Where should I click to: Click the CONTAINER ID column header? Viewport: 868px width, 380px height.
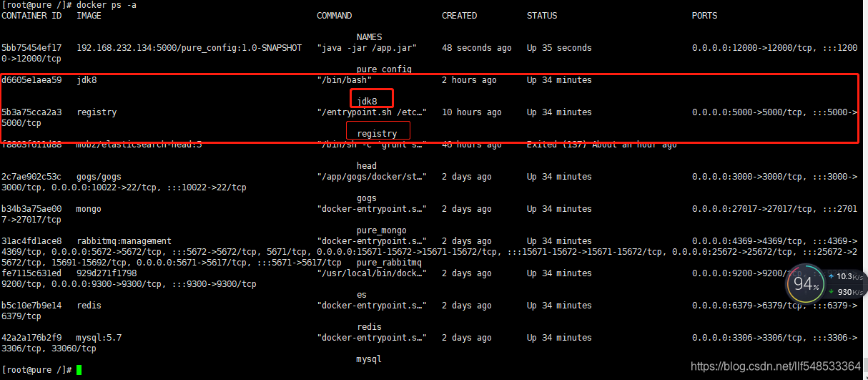point(31,16)
